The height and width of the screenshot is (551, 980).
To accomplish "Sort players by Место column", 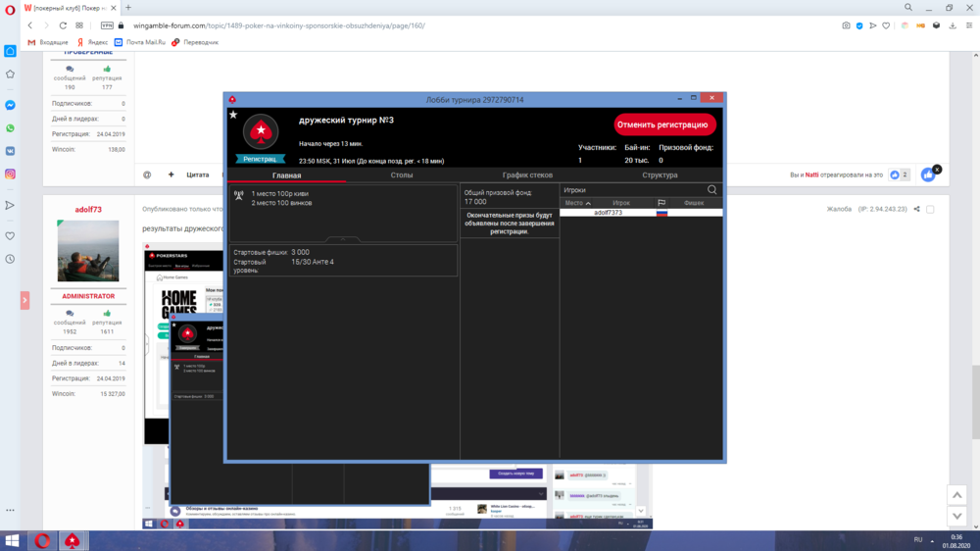I will 577,203.
